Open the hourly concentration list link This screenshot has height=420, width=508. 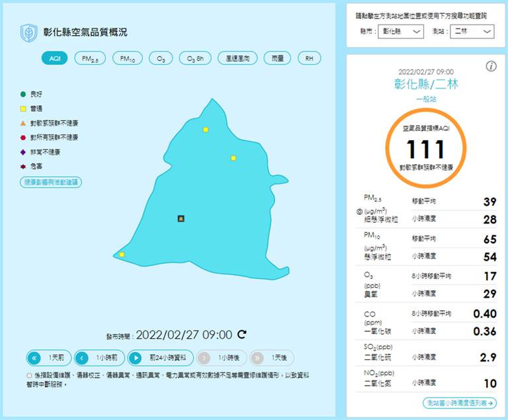pos(460,403)
